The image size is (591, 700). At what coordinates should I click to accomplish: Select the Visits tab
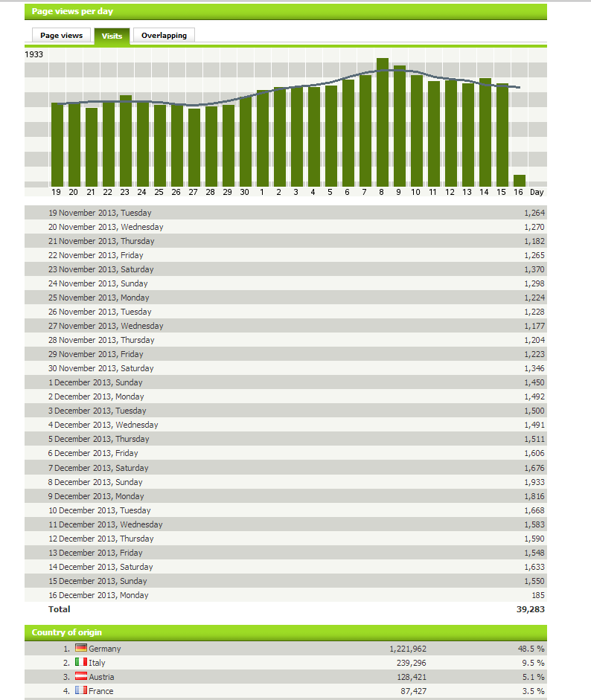point(112,36)
